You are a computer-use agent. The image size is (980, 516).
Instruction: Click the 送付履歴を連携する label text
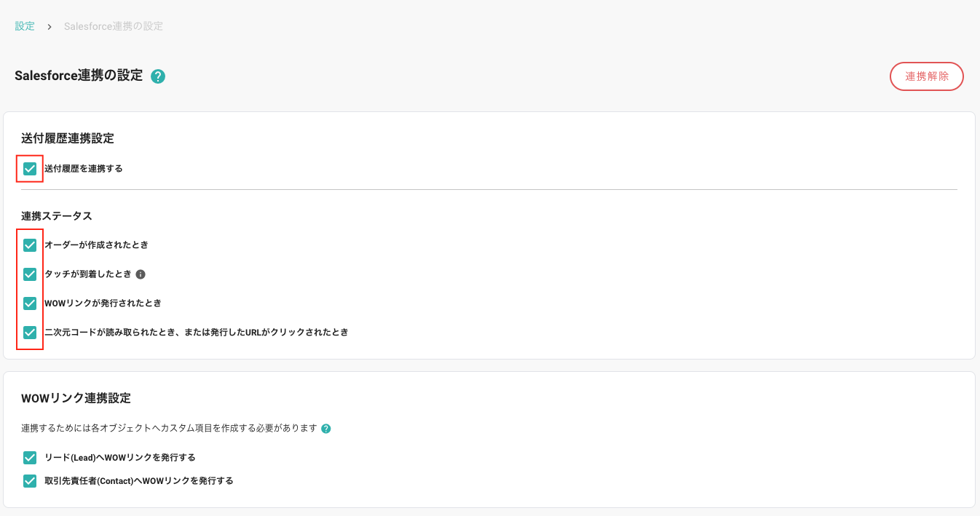(x=84, y=169)
